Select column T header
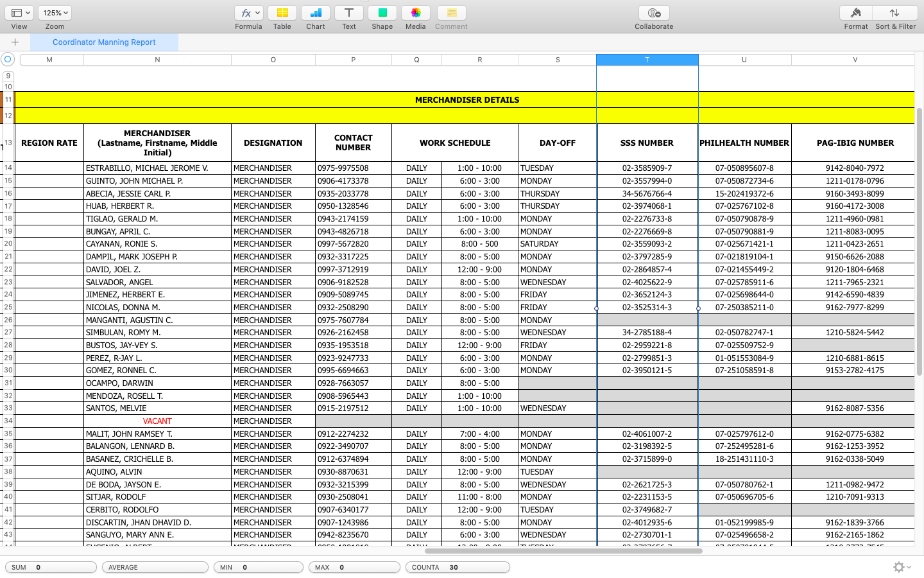 (x=647, y=60)
